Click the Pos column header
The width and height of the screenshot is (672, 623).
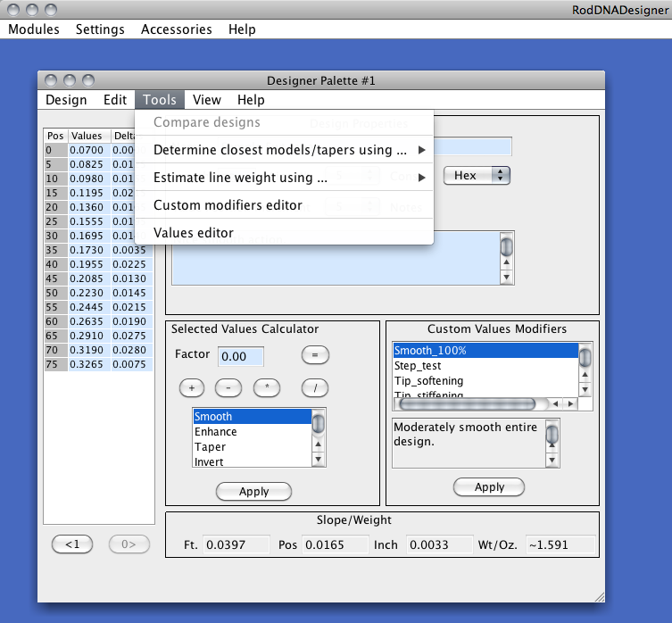coord(55,136)
